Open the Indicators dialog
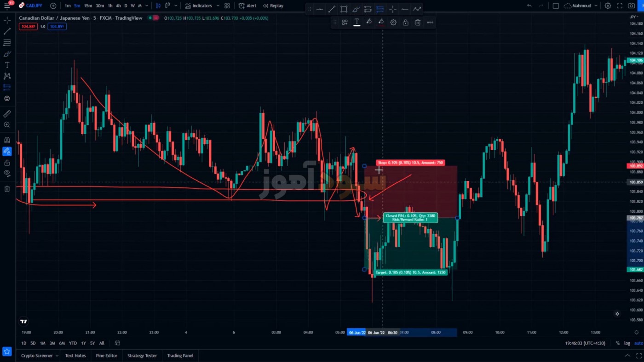This screenshot has width=644, height=362. click(198, 6)
